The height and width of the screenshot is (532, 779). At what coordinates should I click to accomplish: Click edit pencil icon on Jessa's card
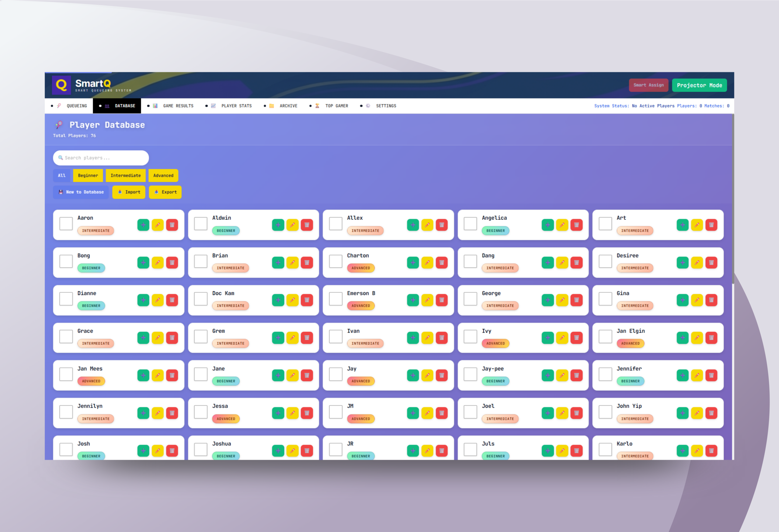(x=292, y=413)
